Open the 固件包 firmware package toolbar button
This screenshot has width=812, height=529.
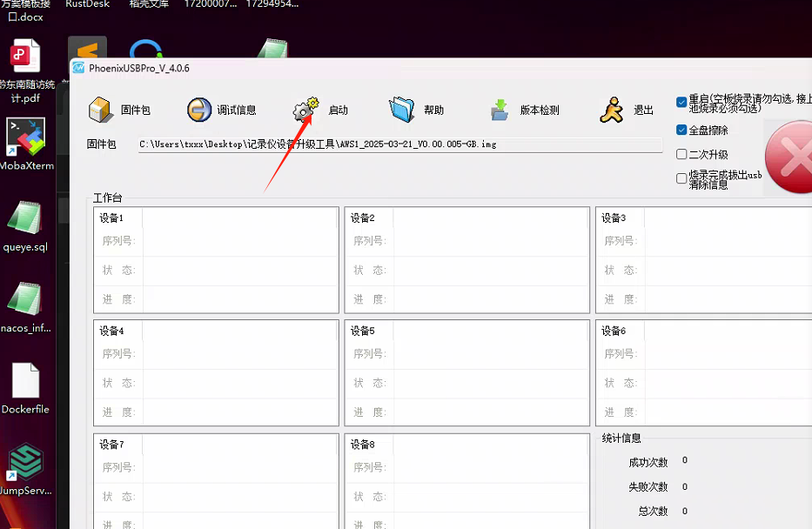click(x=119, y=110)
